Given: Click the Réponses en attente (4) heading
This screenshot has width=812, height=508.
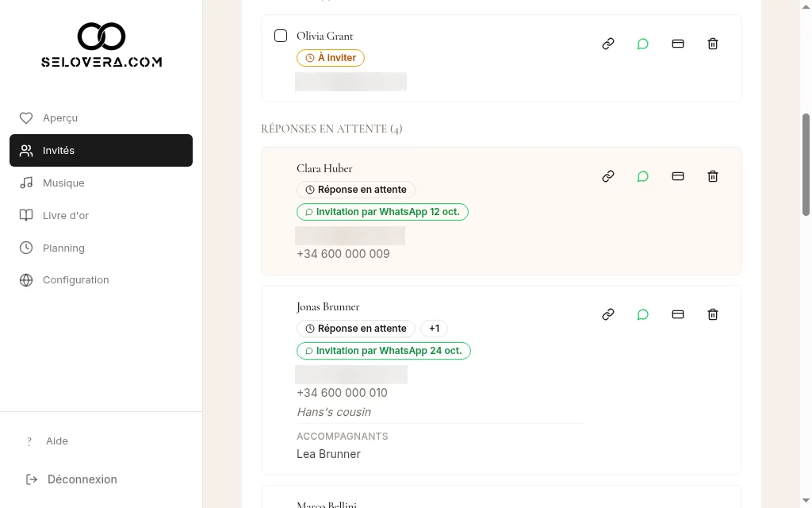Looking at the screenshot, I should tap(331, 129).
